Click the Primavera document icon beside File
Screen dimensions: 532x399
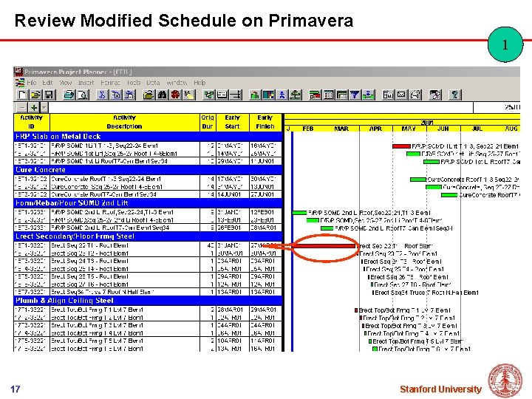click(20, 83)
